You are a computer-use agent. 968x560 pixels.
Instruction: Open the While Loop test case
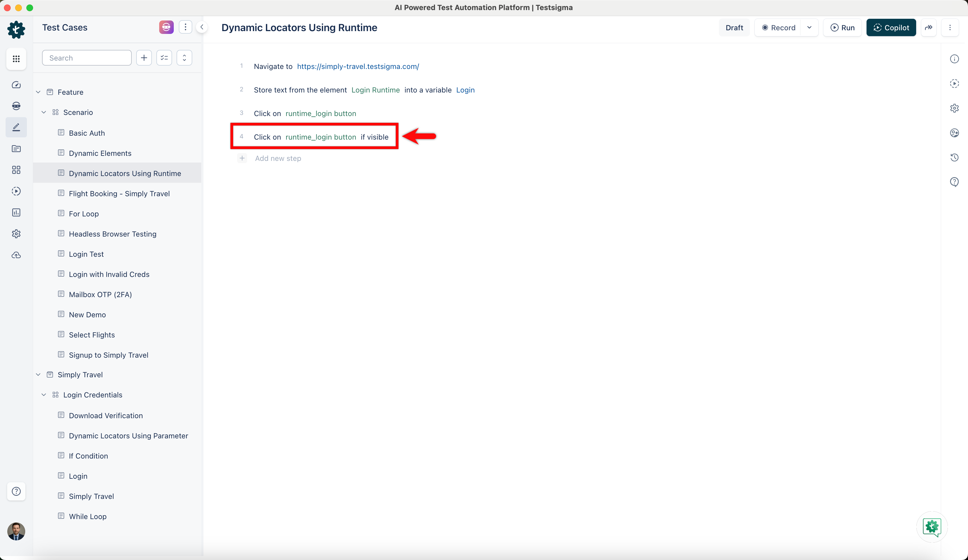[x=88, y=517]
